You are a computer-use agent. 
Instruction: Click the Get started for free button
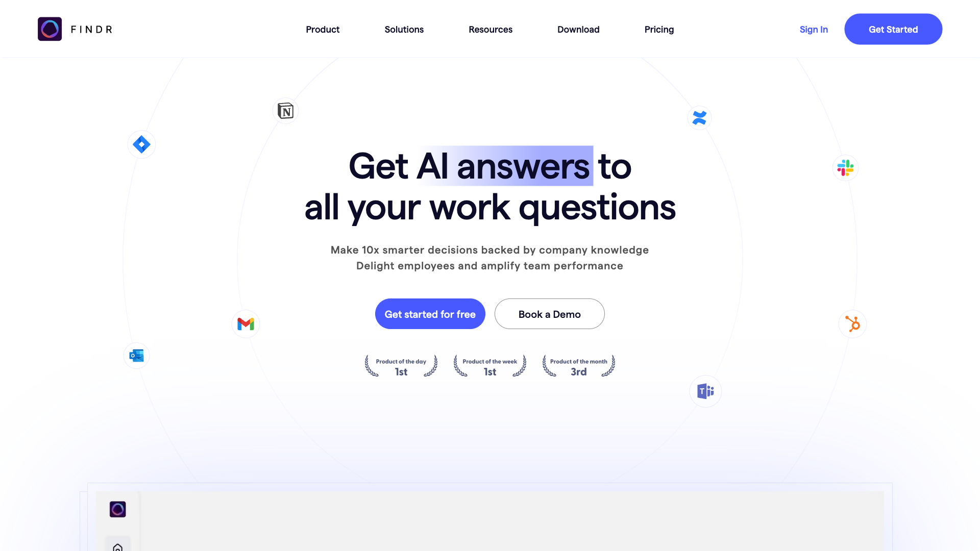[430, 314]
